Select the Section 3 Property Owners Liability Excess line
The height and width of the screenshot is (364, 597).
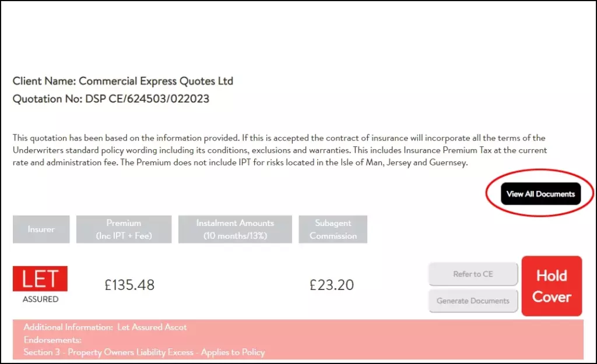pos(144,352)
